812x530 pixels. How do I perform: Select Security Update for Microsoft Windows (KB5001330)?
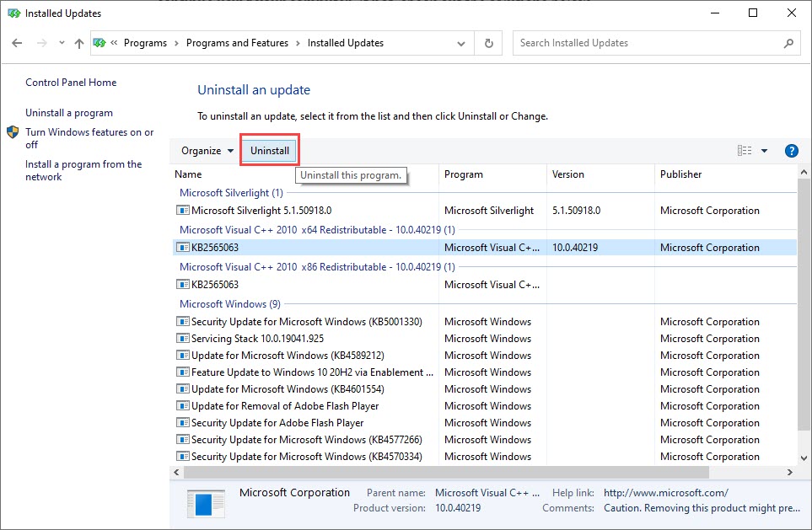coord(485,321)
